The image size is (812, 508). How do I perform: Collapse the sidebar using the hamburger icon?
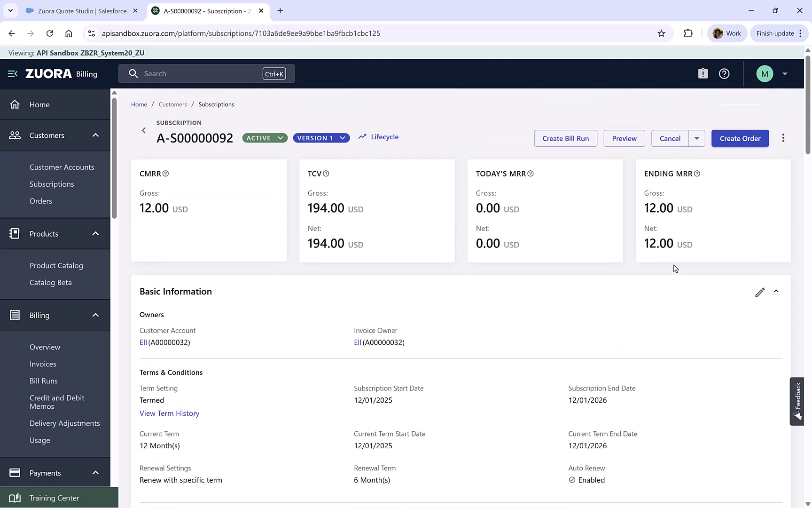[x=12, y=73]
